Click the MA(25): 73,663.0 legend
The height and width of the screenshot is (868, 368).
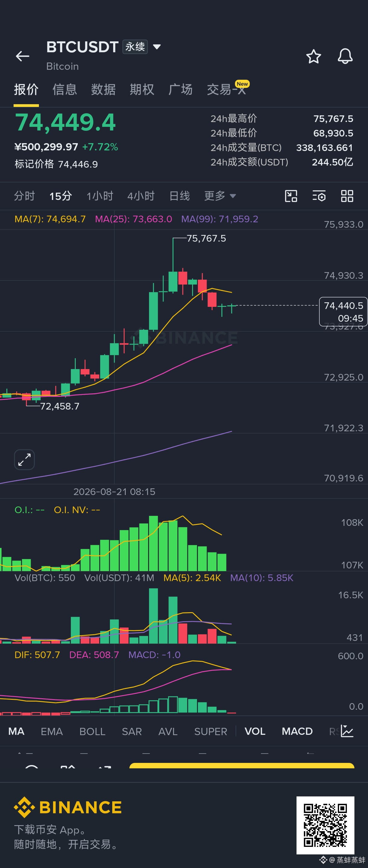[x=134, y=219]
